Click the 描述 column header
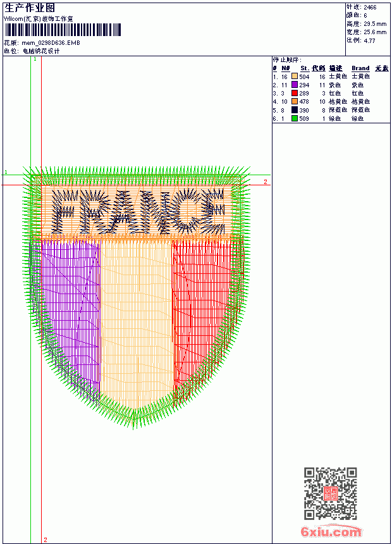 click(336, 68)
